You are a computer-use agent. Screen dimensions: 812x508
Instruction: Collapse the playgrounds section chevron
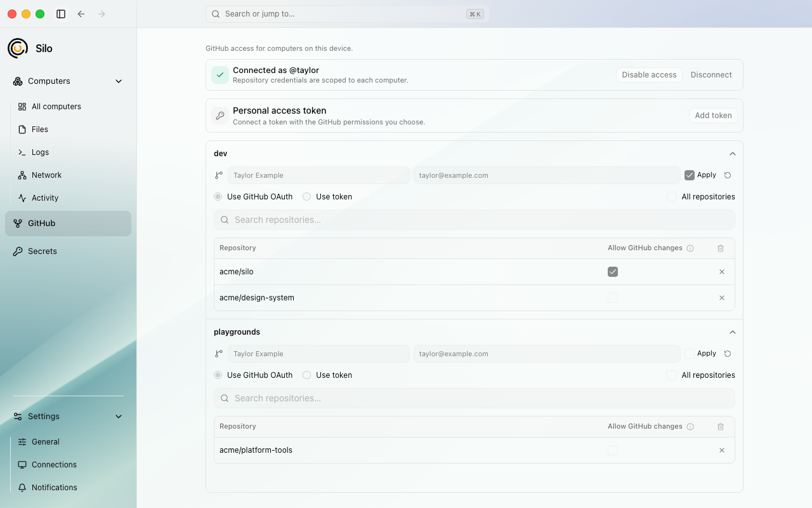pos(733,332)
